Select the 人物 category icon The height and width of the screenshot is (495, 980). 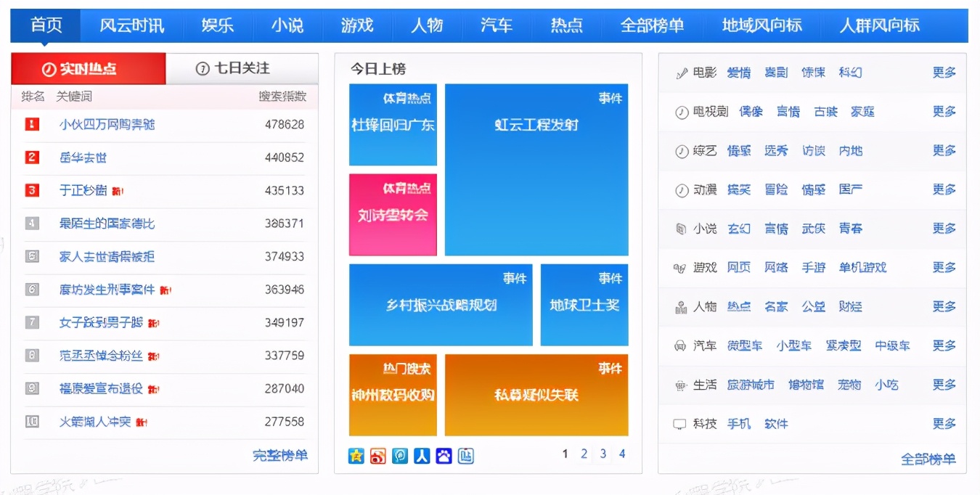(681, 306)
